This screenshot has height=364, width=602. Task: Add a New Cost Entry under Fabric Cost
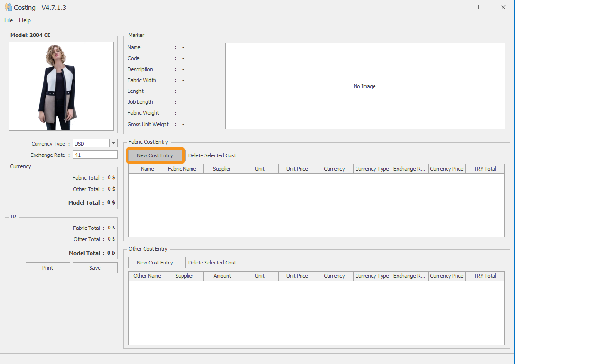pos(155,155)
